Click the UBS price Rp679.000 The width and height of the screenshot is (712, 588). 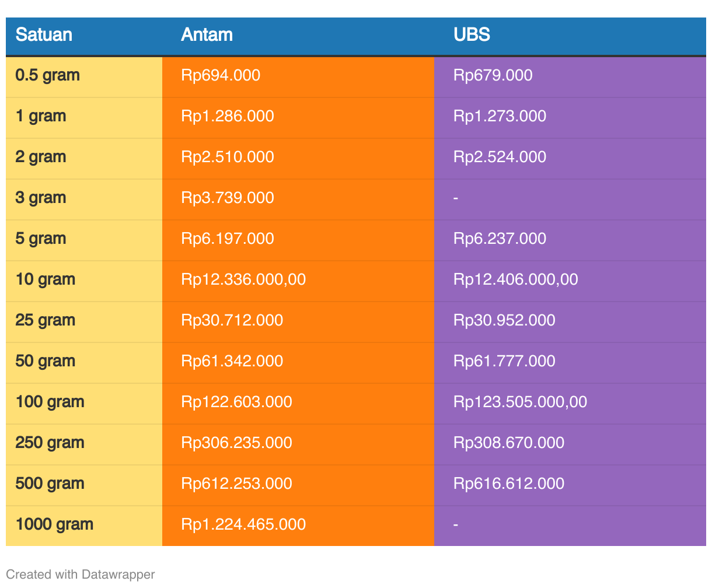pos(493,75)
